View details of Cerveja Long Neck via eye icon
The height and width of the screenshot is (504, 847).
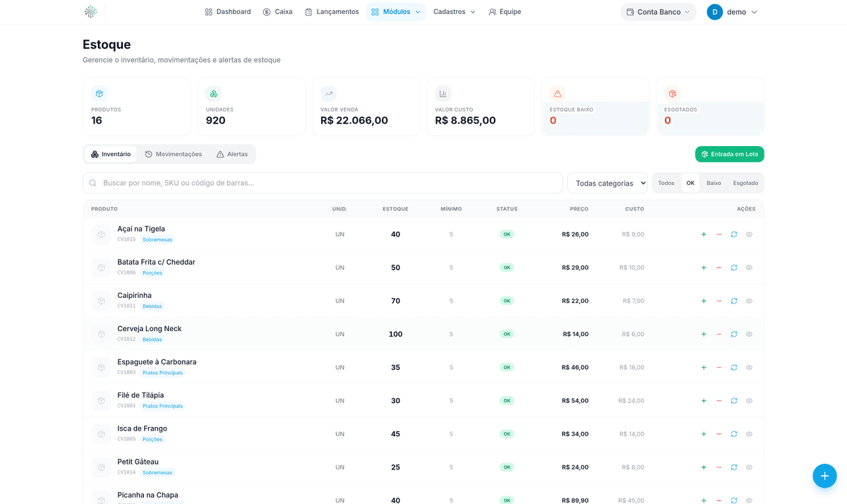(749, 334)
